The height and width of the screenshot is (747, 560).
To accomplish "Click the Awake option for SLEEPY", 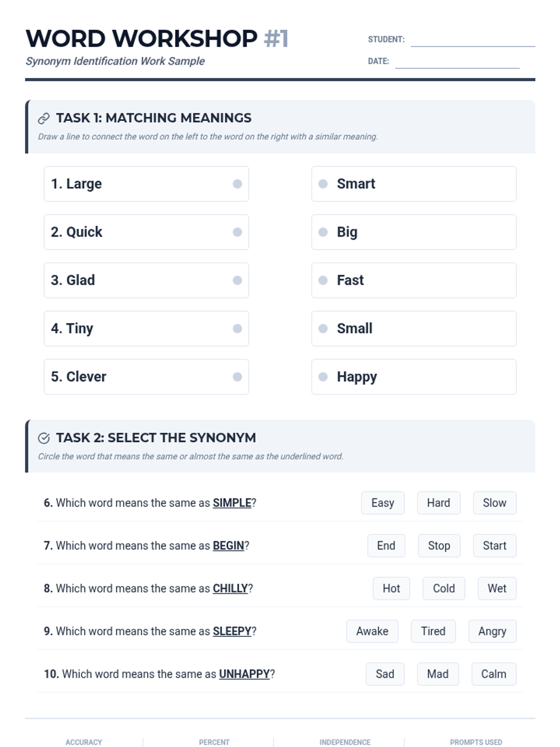I will tap(372, 631).
